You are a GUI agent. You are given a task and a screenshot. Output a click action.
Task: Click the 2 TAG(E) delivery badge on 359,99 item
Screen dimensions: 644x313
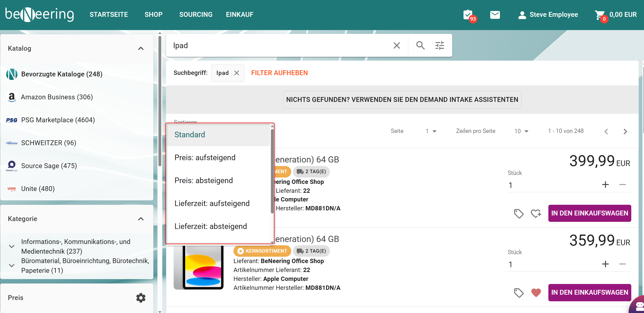pos(311,251)
